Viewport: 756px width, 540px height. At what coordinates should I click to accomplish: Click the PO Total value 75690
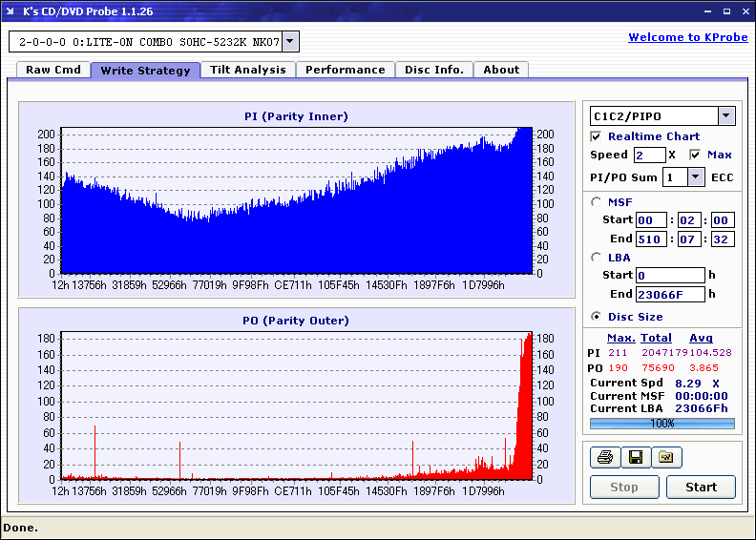pos(658,368)
